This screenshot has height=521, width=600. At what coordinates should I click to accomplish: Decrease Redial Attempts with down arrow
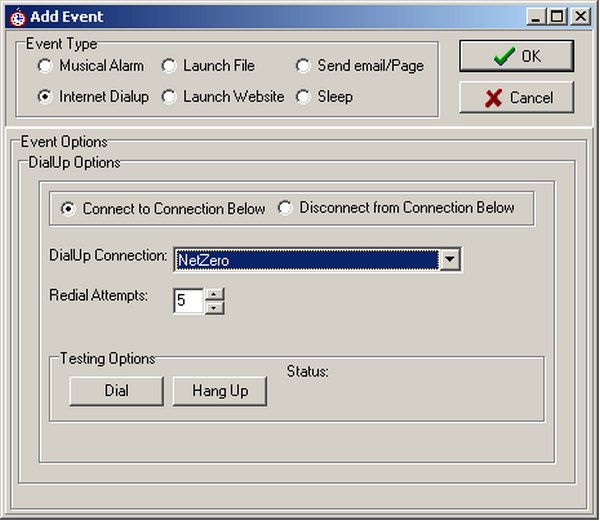coord(214,308)
